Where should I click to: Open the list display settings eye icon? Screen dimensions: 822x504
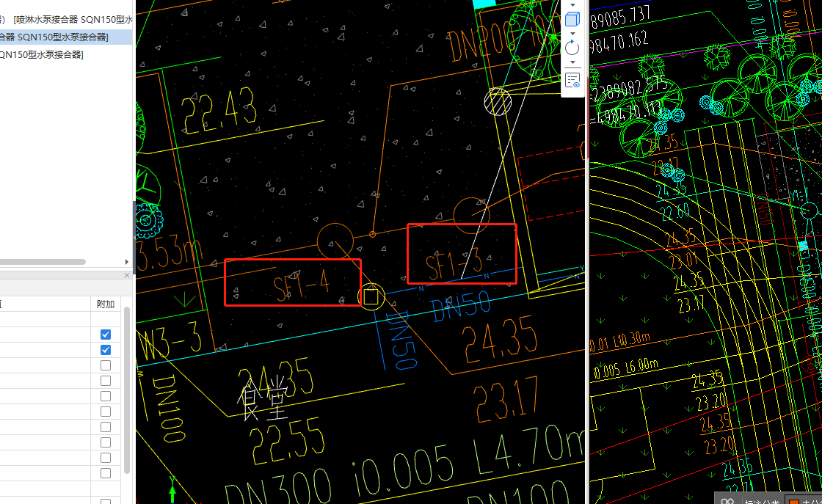[x=572, y=80]
